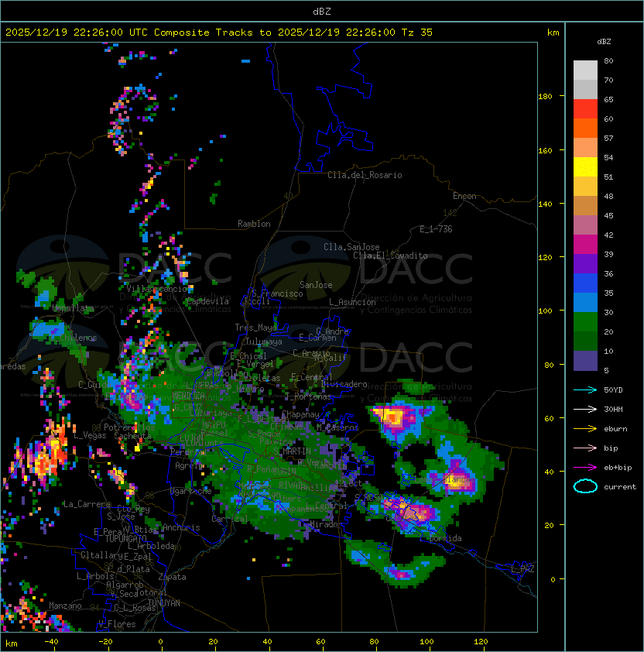644x652 pixels.
Task: Click the 'dBZ' title at the top
Action: tap(322, 11)
